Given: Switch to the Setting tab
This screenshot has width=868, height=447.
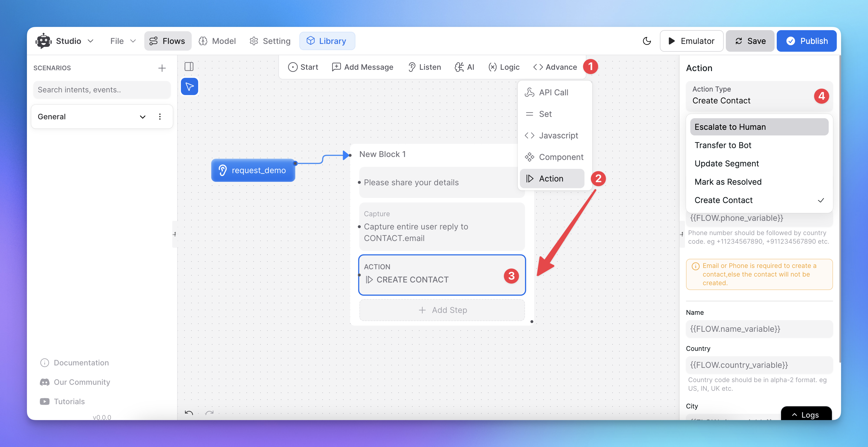Looking at the screenshot, I should 270,41.
